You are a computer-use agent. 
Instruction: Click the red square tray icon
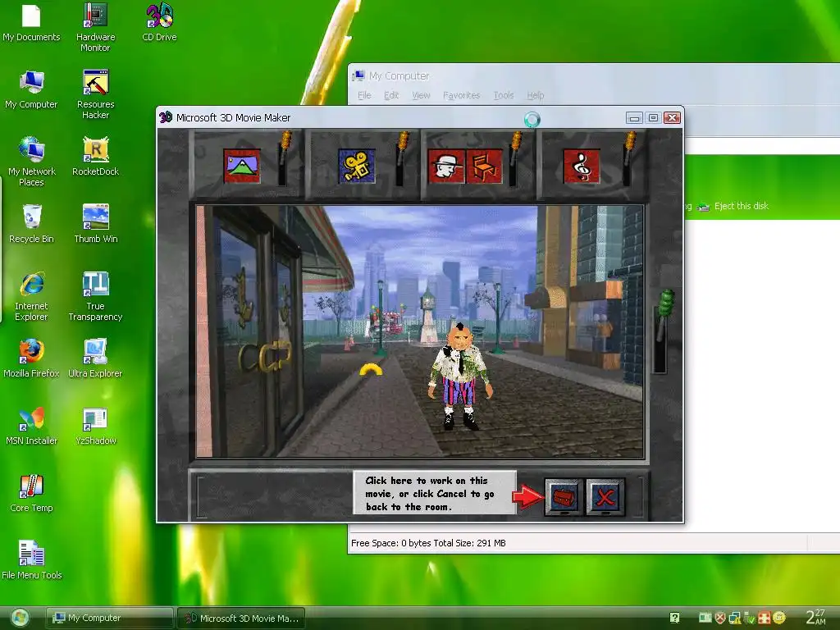[x=764, y=619]
